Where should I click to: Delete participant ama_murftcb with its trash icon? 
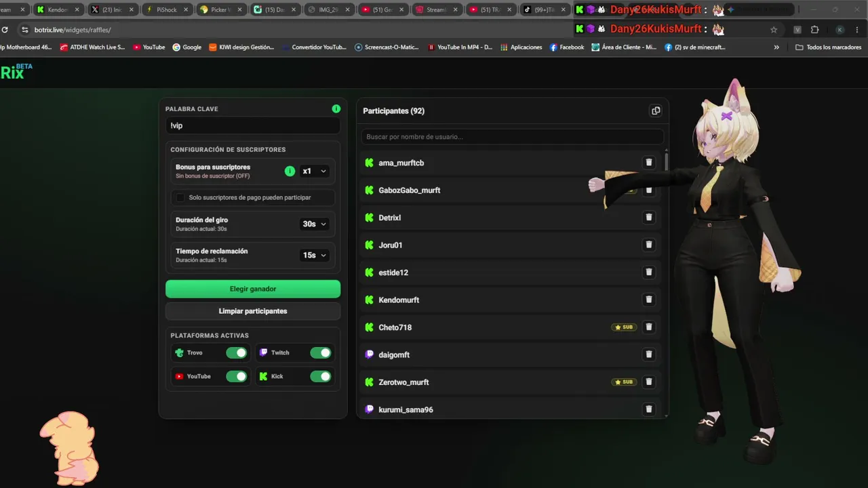[x=648, y=163]
